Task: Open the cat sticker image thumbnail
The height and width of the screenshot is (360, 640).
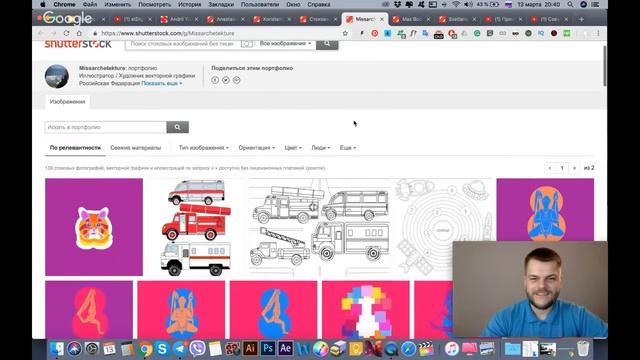Action: [x=94, y=227]
